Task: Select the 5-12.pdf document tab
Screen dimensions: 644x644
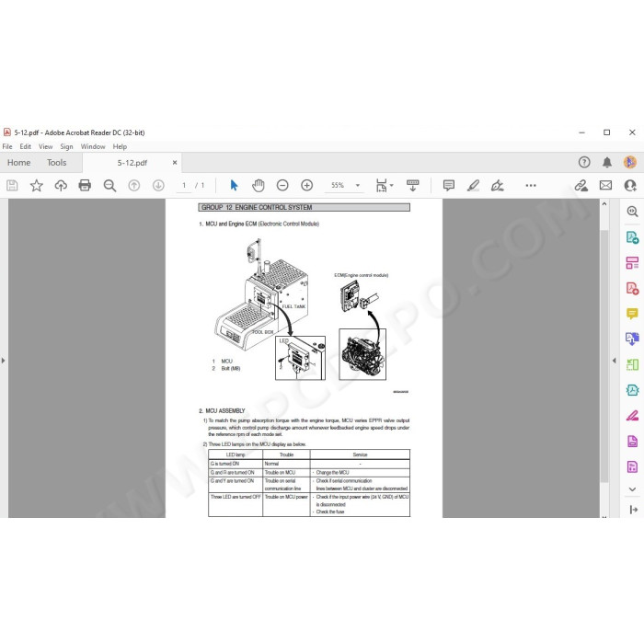Action: [132, 163]
